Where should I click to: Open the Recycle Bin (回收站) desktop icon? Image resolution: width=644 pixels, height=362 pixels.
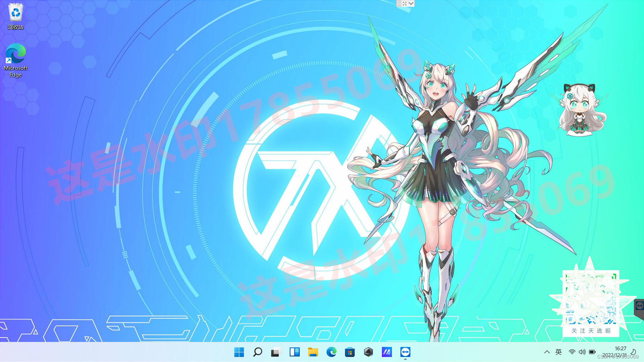click(15, 17)
